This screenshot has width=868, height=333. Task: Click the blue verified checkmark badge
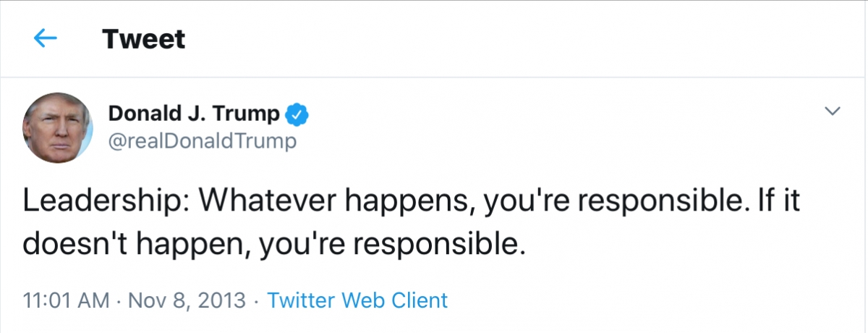(x=297, y=114)
